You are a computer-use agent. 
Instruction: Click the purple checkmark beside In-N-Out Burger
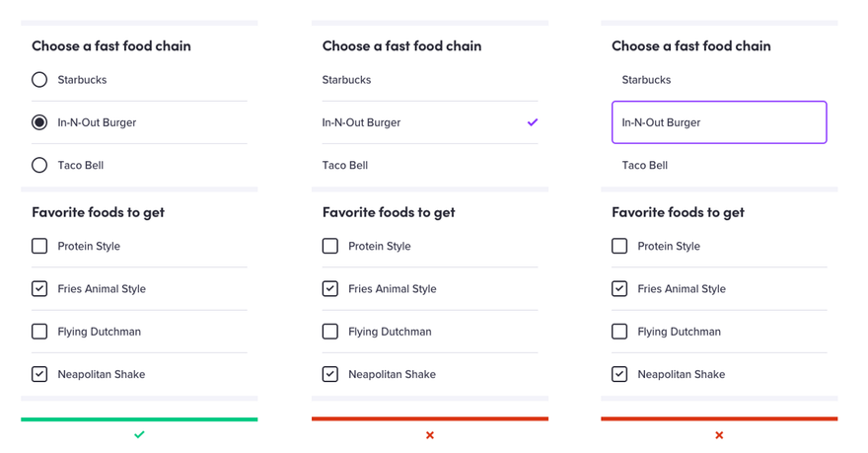[x=533, y=122]
